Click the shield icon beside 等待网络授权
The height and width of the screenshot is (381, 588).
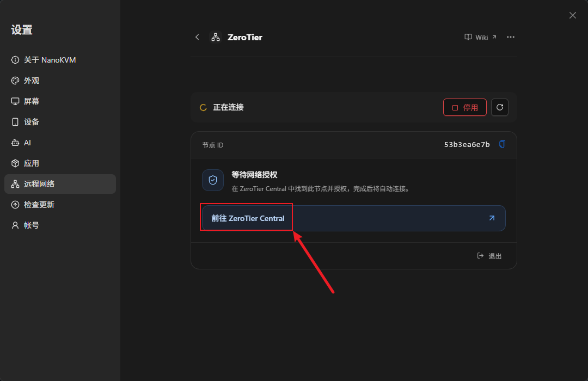[x=213, y=180]
